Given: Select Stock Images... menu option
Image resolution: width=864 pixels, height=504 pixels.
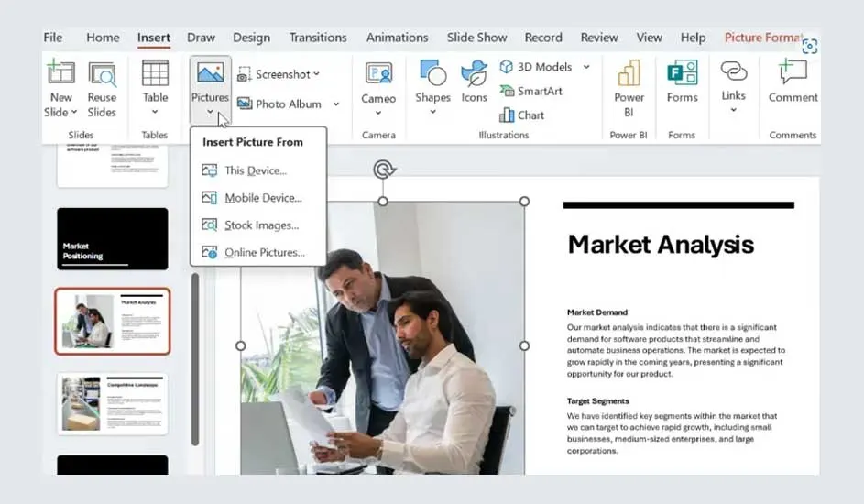Looking at the screenshot, I should click(x=261, y=225).
